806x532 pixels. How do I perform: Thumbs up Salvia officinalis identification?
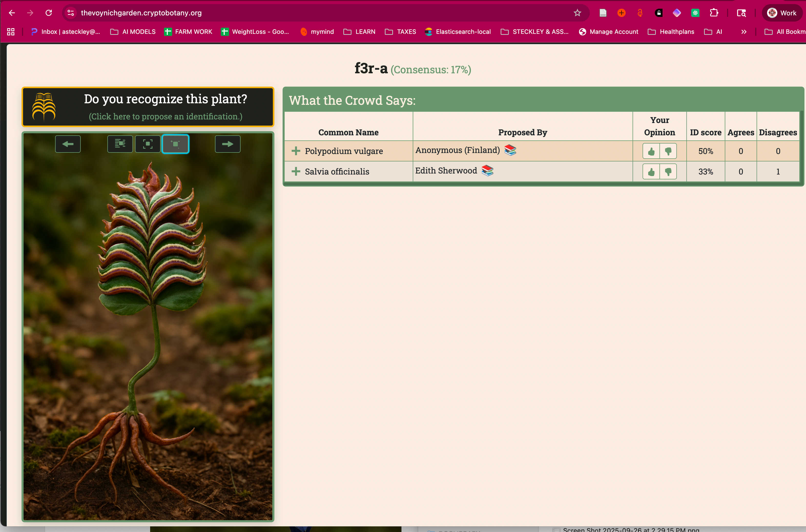click(x=651, y=172)
